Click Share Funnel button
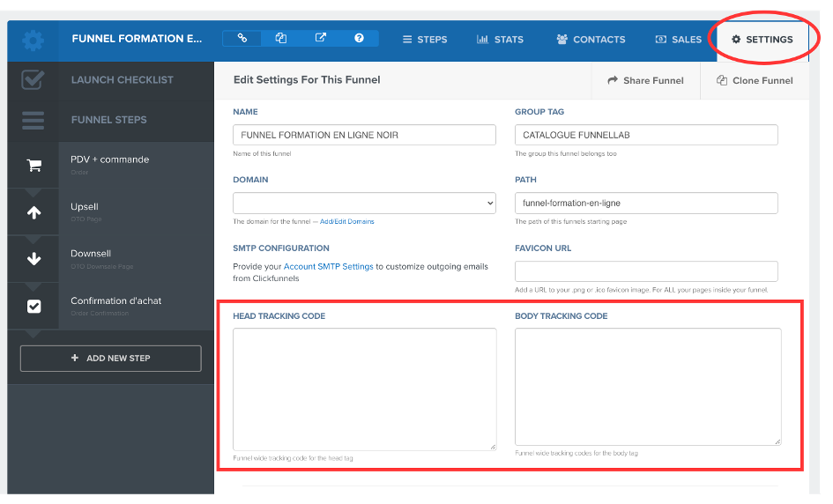Image resolution: width=833 pixels, height=504 pixels. click(645, 80)
